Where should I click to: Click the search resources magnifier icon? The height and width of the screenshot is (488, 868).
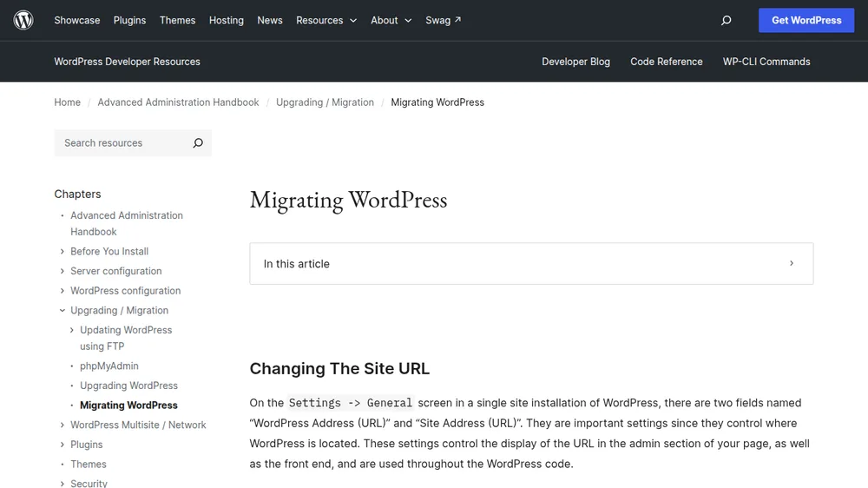[198, 143]
